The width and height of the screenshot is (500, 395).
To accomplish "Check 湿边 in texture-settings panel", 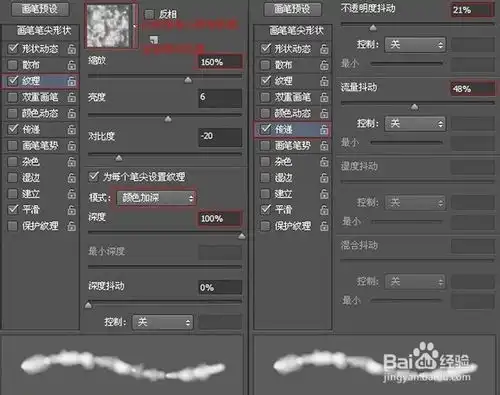I will (x=13, y=178).
